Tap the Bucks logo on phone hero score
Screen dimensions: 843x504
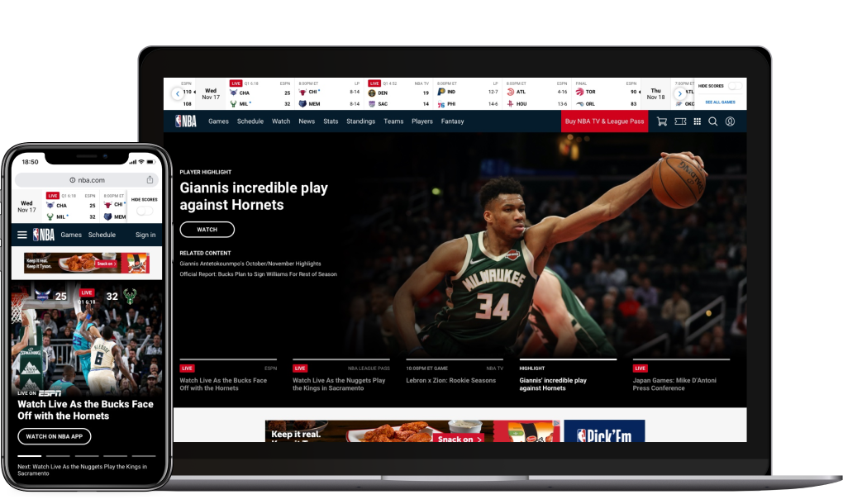coord(130,296)
